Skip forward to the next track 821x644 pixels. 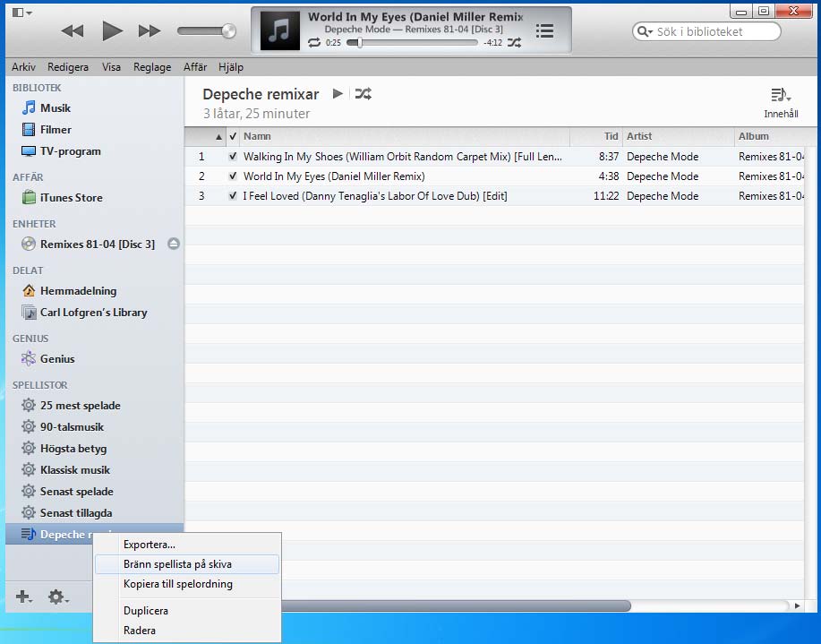click(x=150, y=31)
